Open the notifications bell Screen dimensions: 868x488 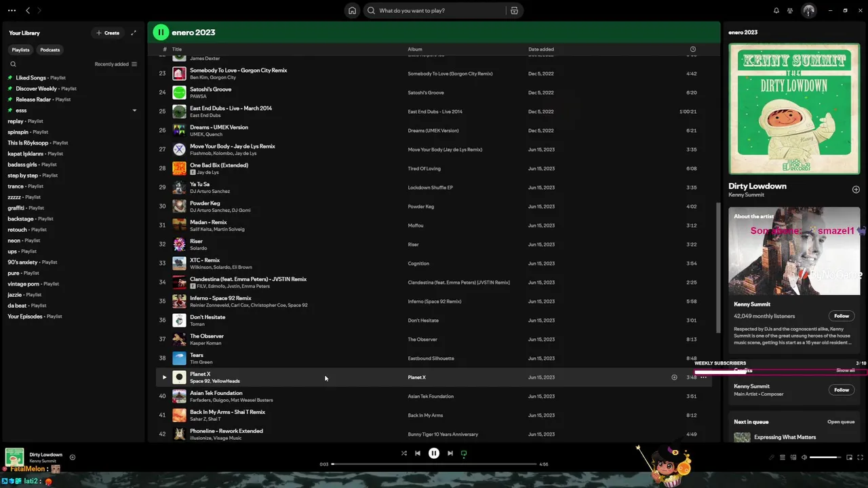(x=776, y=10)
